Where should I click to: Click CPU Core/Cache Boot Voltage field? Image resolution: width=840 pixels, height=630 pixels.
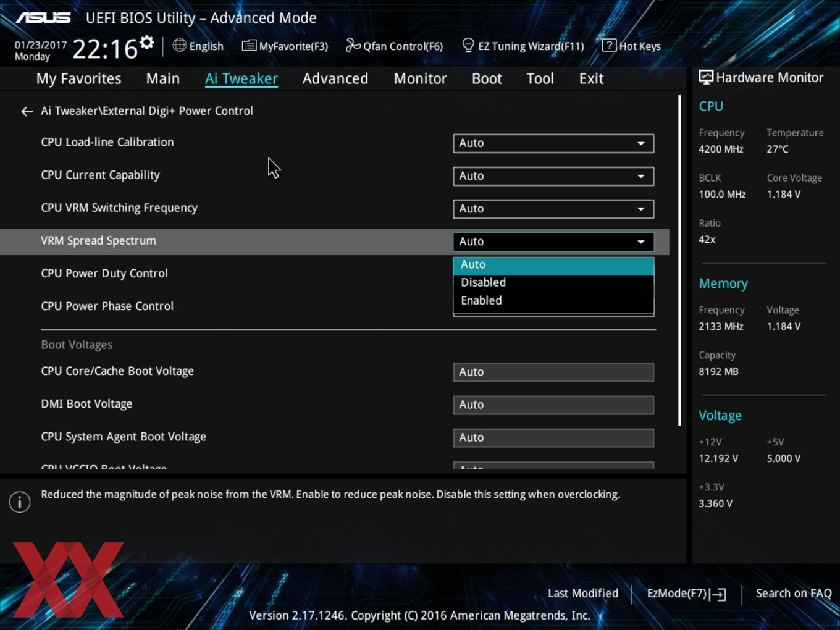[x=553, y=372]
